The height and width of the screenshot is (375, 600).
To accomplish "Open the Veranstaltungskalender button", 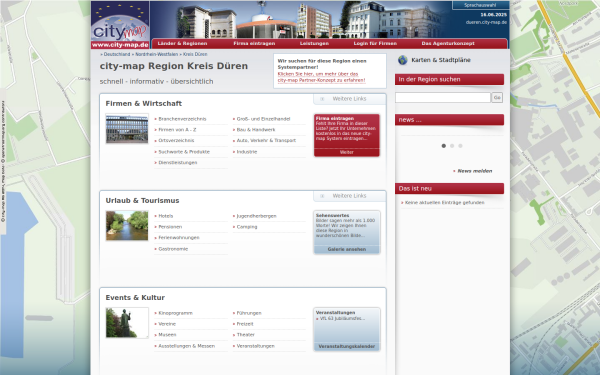I will 347,347.
